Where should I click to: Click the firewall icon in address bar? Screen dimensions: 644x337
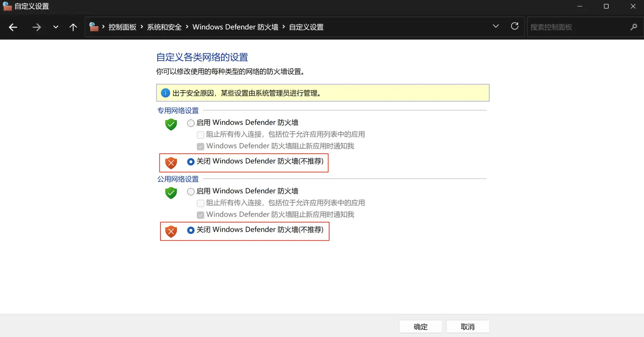94,27
